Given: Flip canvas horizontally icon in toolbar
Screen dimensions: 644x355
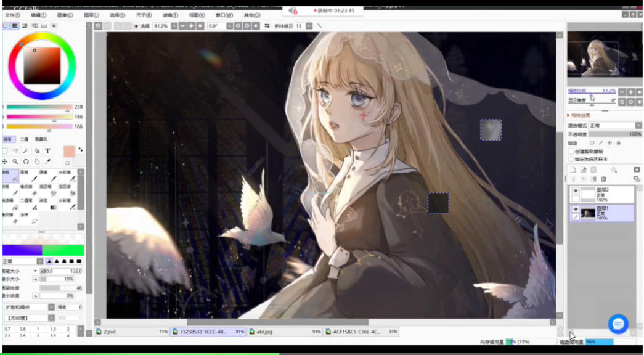Looking at the screenshot, I should [267, 26].
